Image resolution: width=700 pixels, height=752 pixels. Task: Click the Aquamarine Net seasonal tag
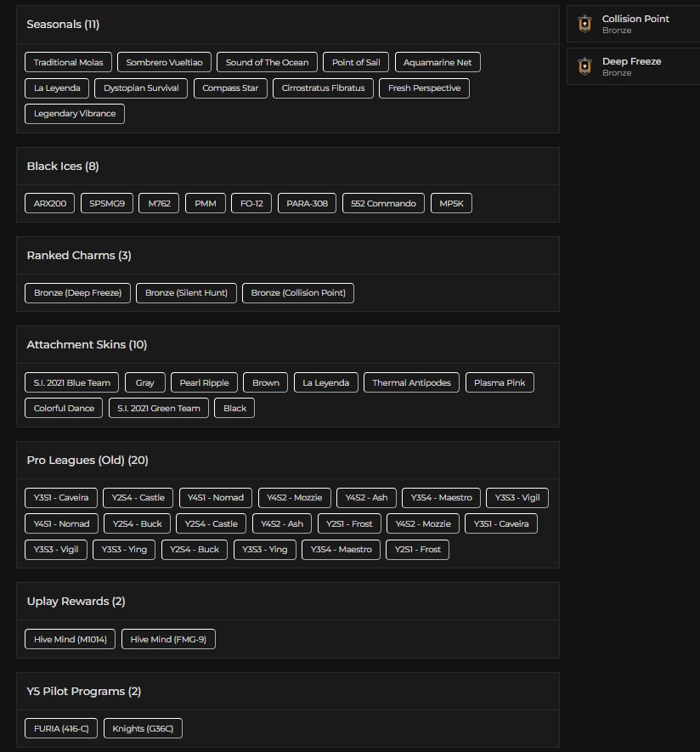[437, 62]
